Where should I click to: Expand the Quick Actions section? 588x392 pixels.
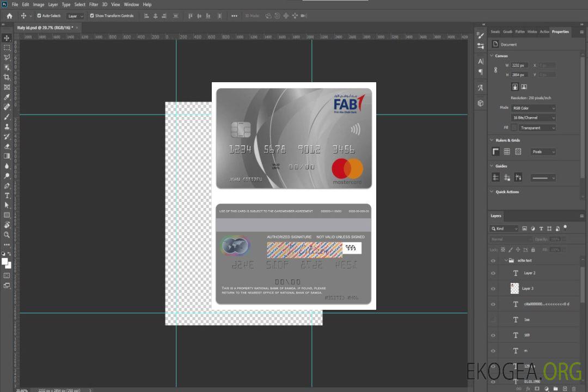click(492, 191)
